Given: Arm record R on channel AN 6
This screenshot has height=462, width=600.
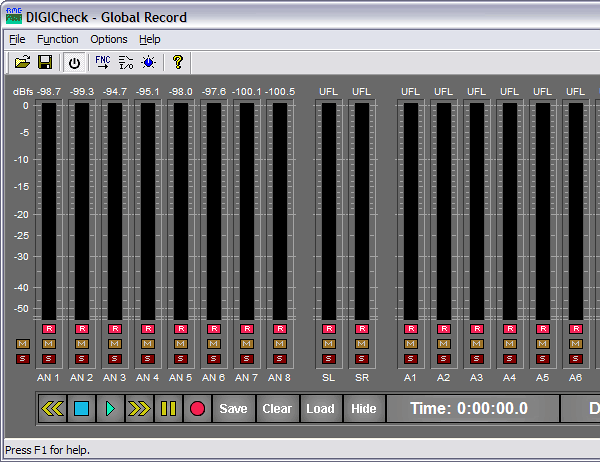Looking at the screenshot, I should pyautogui.click(x=214, y=329).
